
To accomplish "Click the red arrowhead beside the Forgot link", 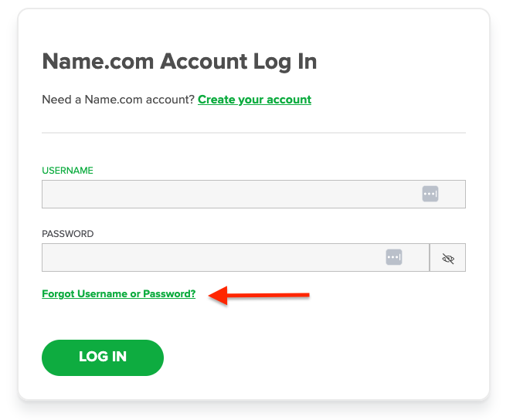I will pos(217,294).
